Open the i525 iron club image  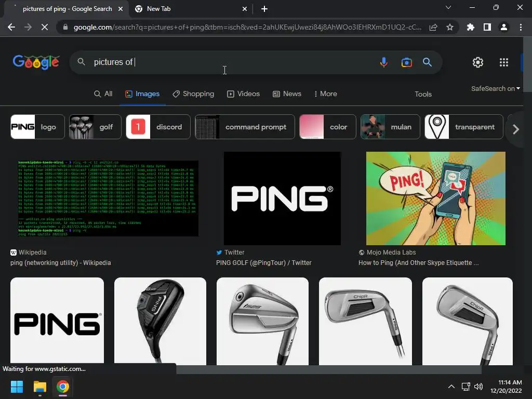(x=262, y=321)
